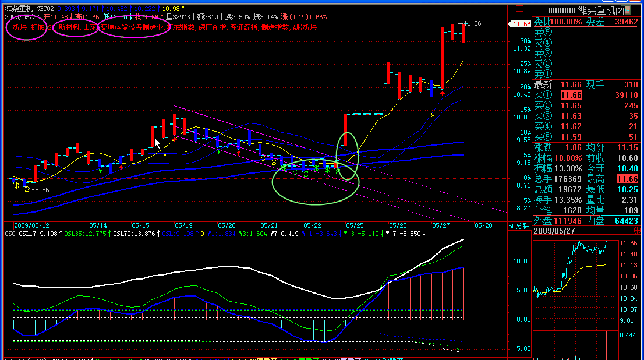Click the 交通运输设备制造业 sector tag
Viewport: 644px width, 360px height.
click(x=132, y=27)
